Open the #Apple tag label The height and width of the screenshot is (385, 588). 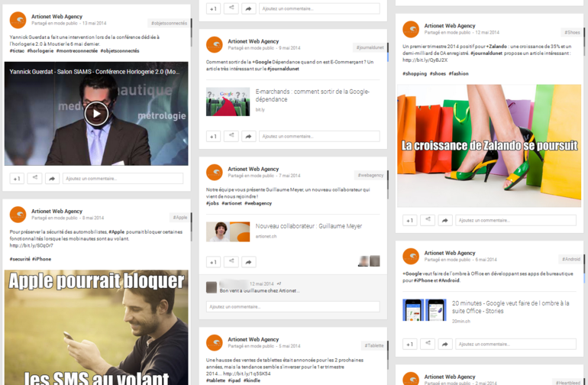180,217
